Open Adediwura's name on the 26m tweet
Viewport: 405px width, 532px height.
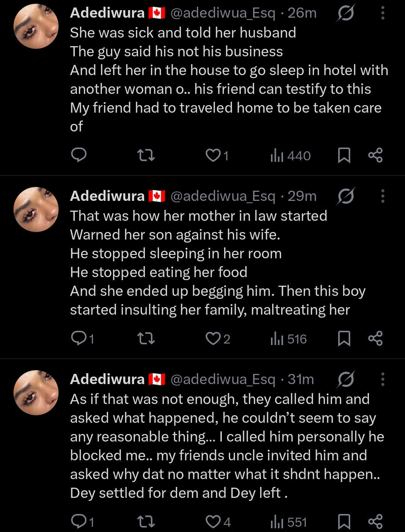[107, 13]
